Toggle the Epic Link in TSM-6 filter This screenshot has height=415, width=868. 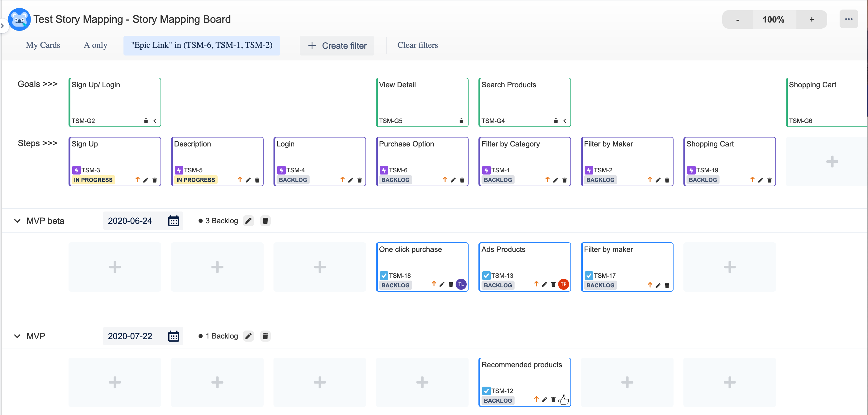coord(202,45)
